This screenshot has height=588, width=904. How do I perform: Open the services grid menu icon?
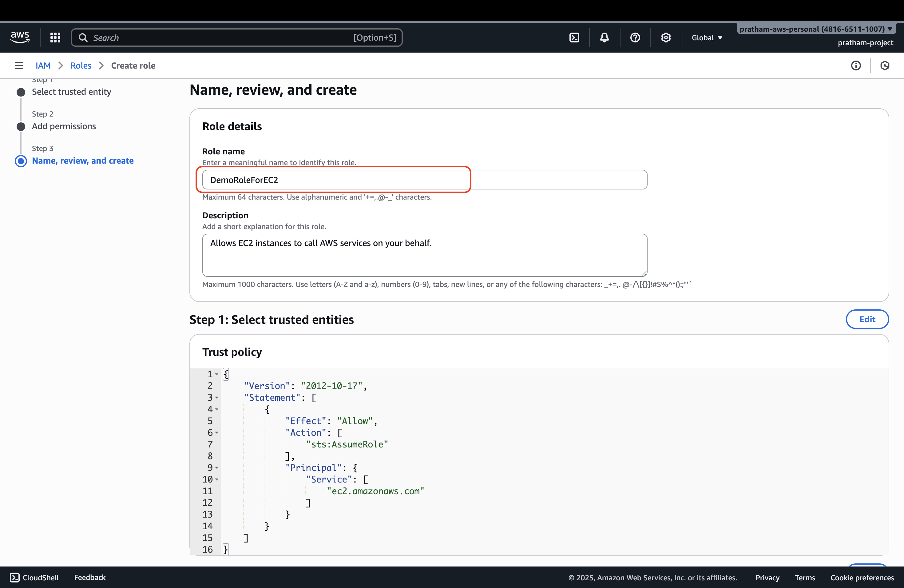click(55, 37)
